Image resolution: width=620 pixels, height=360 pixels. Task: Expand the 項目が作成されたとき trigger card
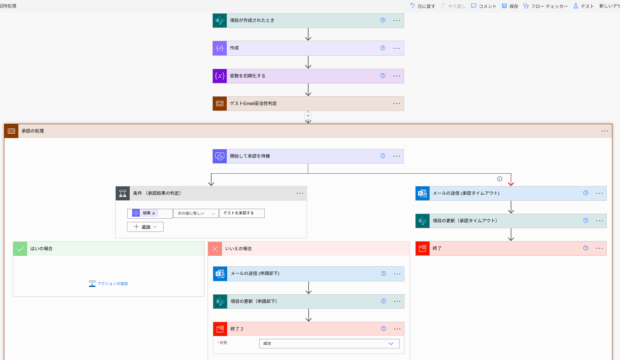308,21
